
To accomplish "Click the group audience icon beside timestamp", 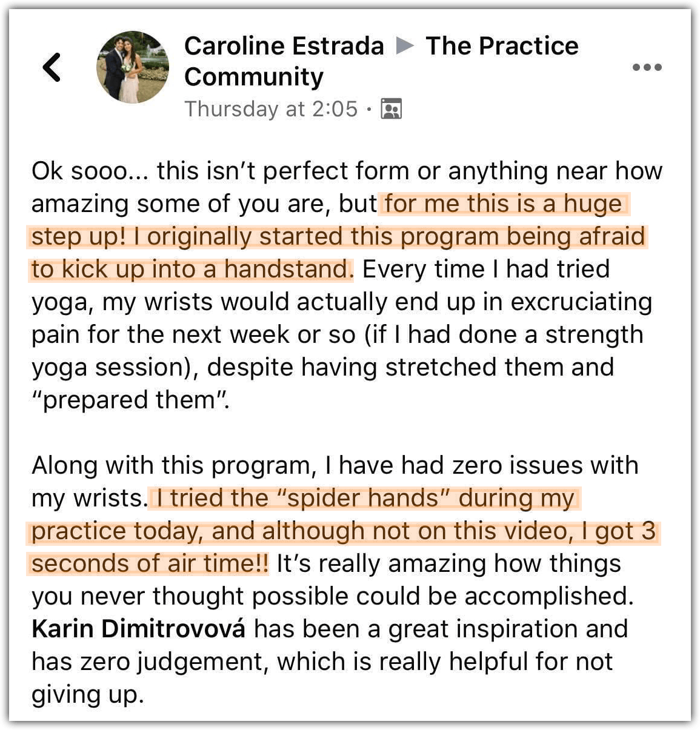I will (391, 109).
